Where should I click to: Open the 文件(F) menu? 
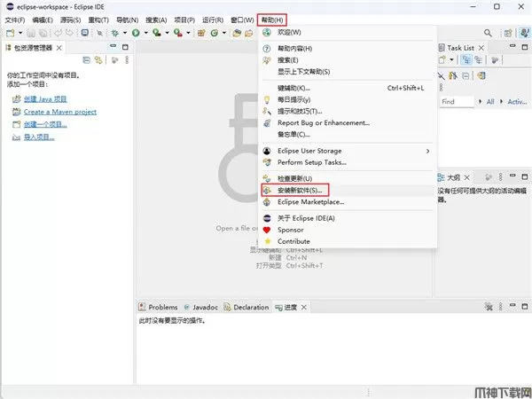point(14,20)
